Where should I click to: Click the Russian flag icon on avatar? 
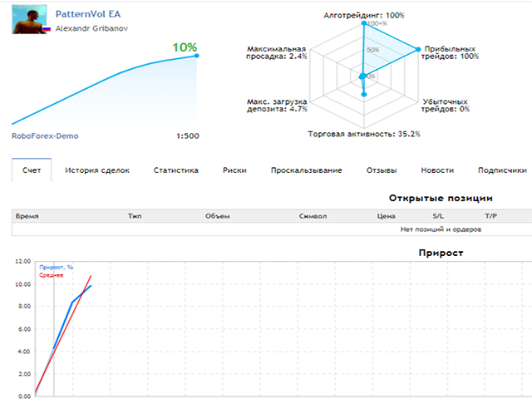pos(47,29)
